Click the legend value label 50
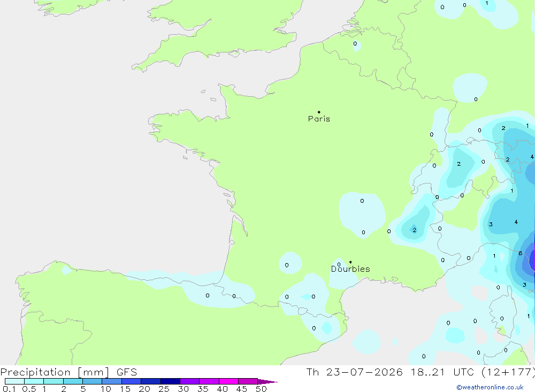The height and width of the screenshot is (392, 535). point(261,389)
